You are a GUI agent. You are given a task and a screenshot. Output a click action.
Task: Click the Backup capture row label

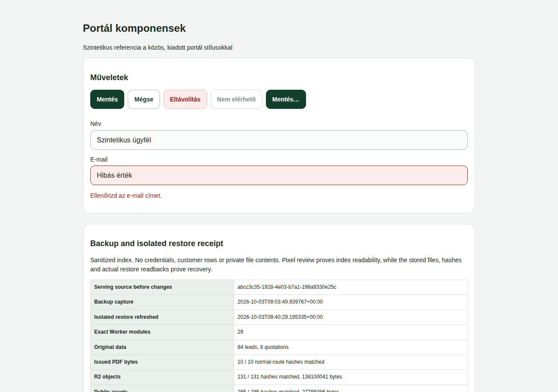[114, 302]
